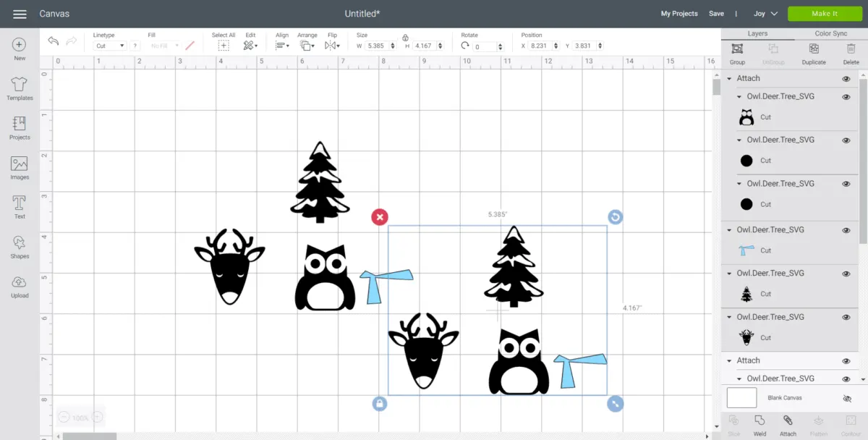Image resolution: width=868 pixels, height=440 pixels.
Task: Open My Projects link
Action: [679, 14]
